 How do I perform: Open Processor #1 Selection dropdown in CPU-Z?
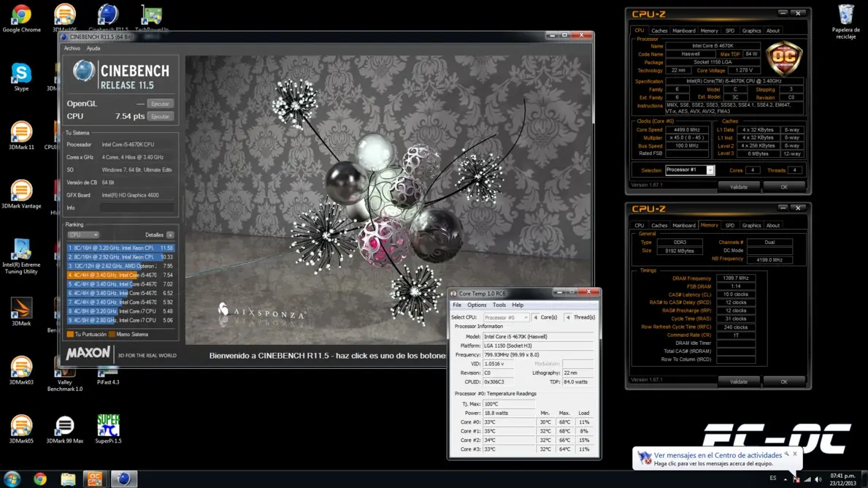[x=690, y=170]
